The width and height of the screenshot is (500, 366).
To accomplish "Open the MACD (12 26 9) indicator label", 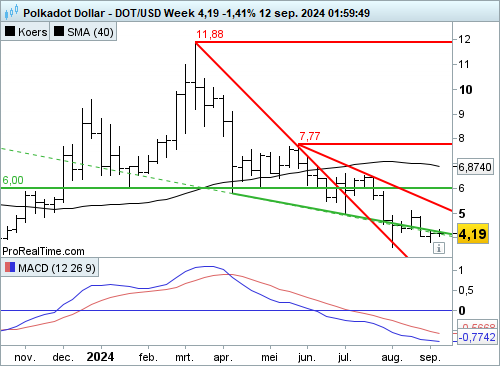I will tap(50, 268).
